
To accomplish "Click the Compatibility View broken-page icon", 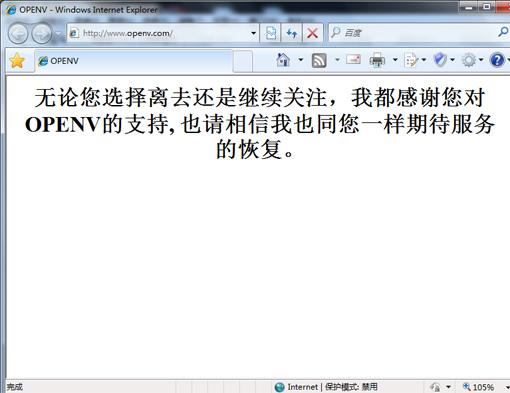I will point(271,33).
